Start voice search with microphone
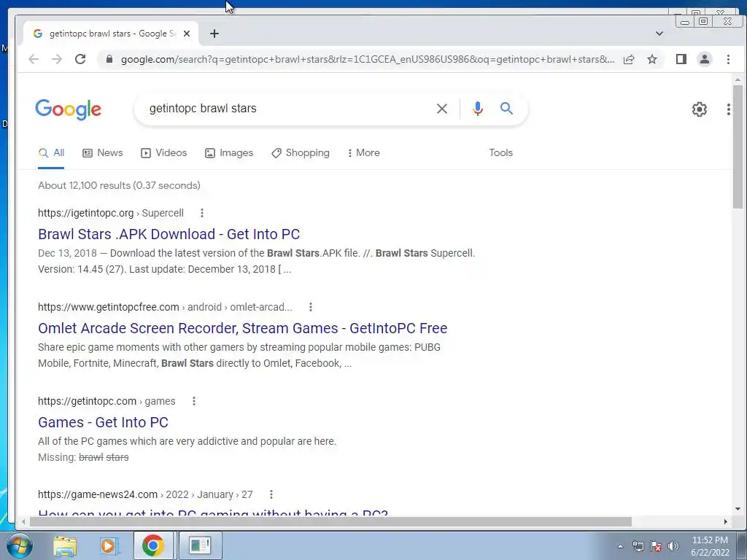Screen dimensions: 747x560 click(477, 109)
